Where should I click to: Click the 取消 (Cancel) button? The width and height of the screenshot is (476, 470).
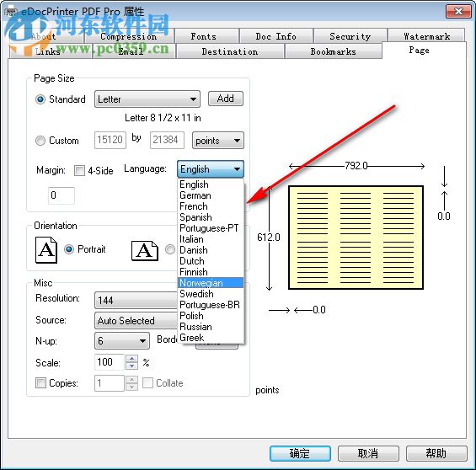368,453
